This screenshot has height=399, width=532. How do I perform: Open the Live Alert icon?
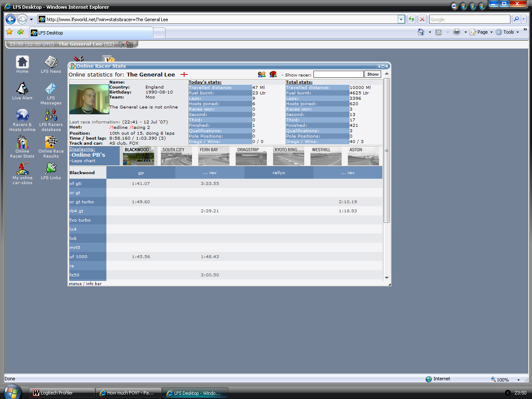[x=22, y=91]
